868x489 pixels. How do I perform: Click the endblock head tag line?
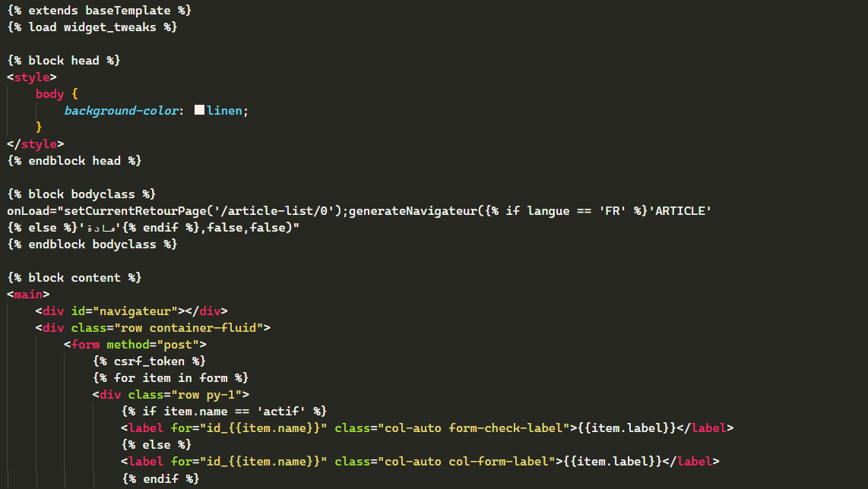74,161
